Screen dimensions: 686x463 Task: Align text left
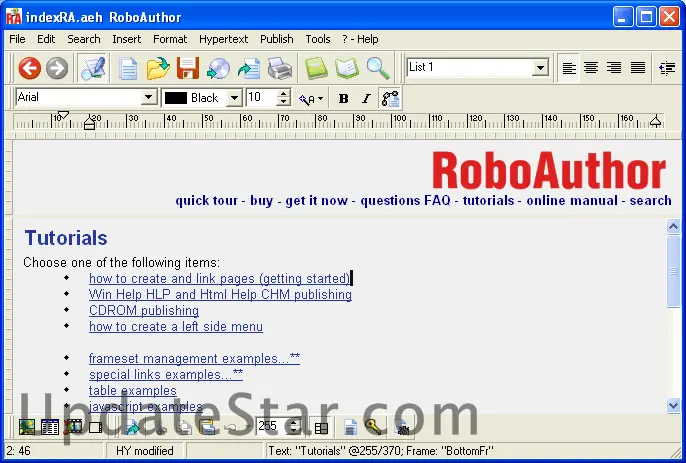coord(569,68)
